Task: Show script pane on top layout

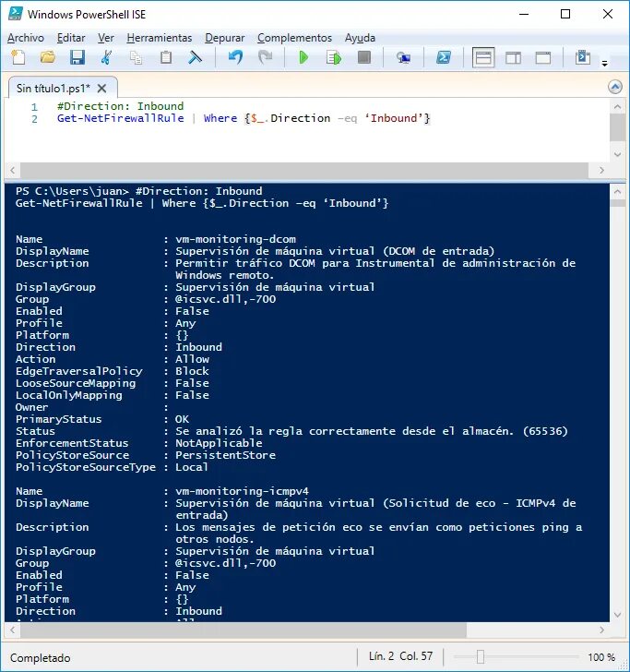Action: 483,57
